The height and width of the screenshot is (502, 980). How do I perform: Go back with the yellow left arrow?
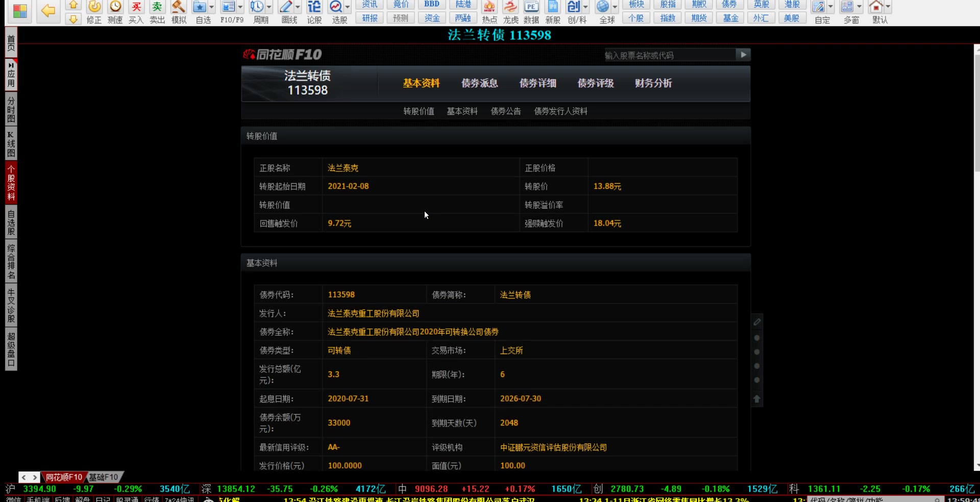point(48,11)
